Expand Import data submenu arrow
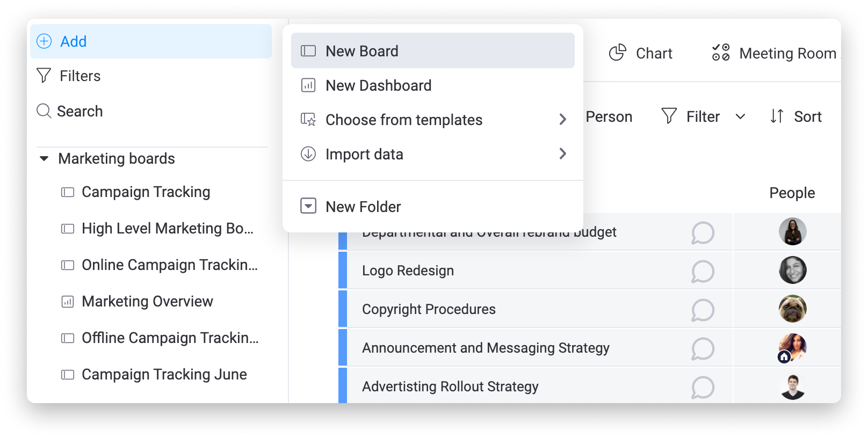Screen dimensions: 868x438 click(562, 154)
